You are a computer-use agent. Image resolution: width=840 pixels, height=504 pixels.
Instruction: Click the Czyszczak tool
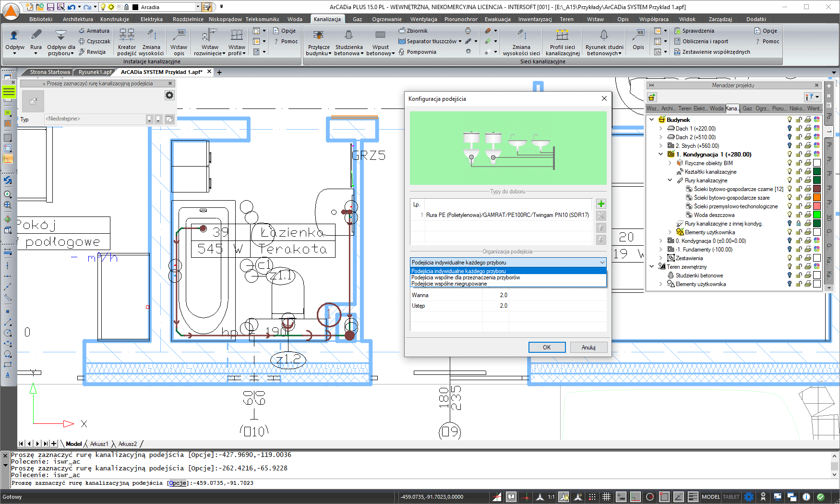click(x=95, y=41)
